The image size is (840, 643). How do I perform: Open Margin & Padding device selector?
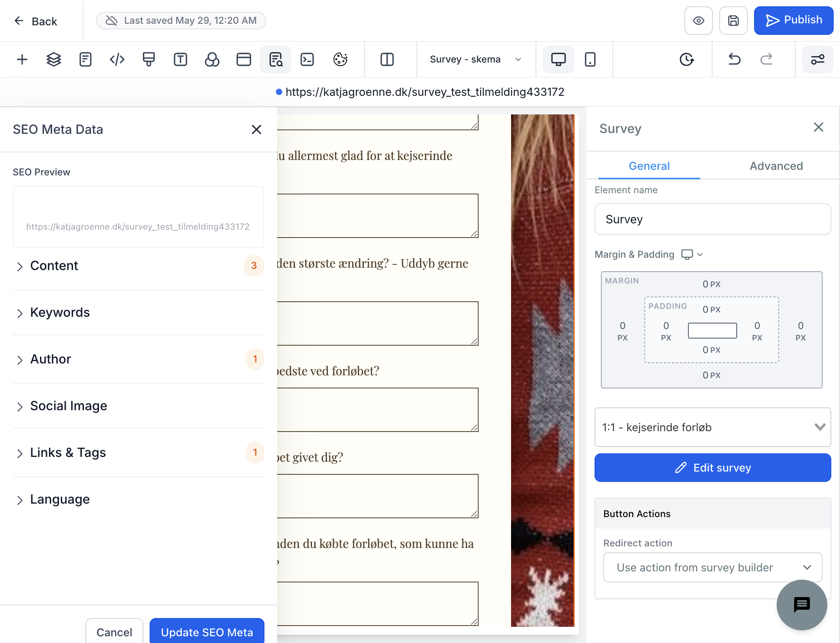coord(692,254)
